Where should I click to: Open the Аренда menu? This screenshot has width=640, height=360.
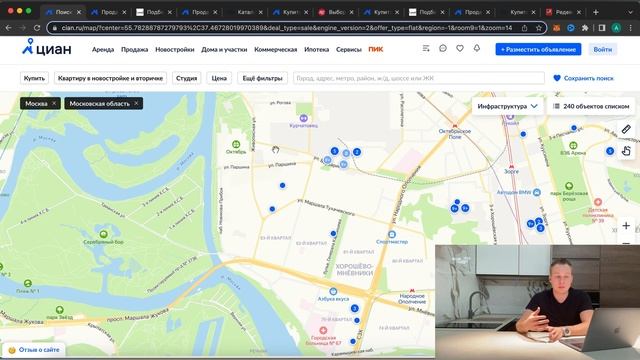[103, 49]
